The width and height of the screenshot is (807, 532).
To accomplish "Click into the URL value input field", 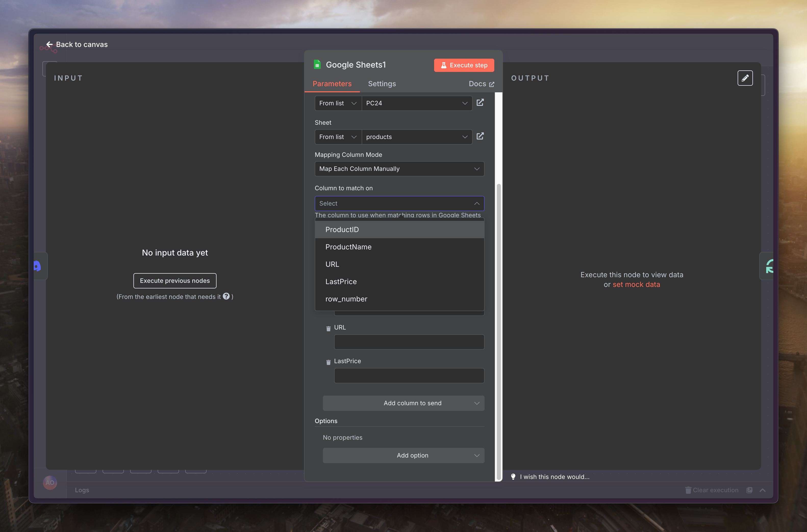I will pos(409,342).
